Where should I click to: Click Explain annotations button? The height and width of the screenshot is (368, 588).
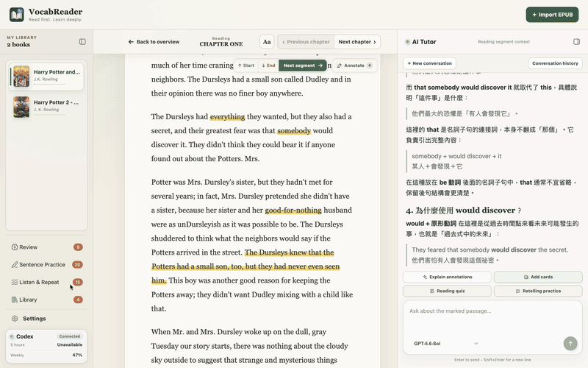click(447, 277)
